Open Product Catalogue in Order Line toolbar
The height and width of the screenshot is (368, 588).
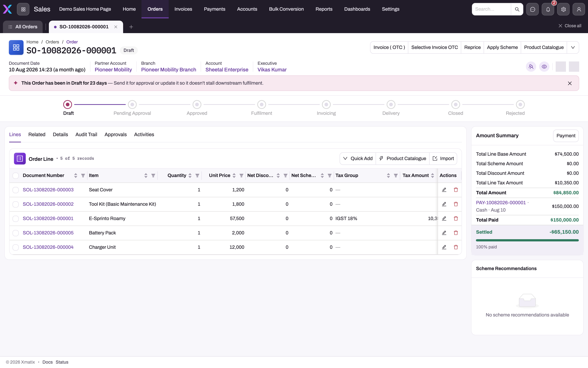click(402, 159)
